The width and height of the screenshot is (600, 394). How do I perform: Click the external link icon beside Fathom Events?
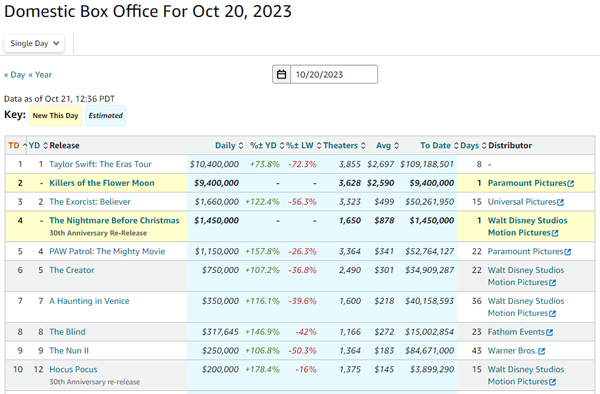(549, 332)
